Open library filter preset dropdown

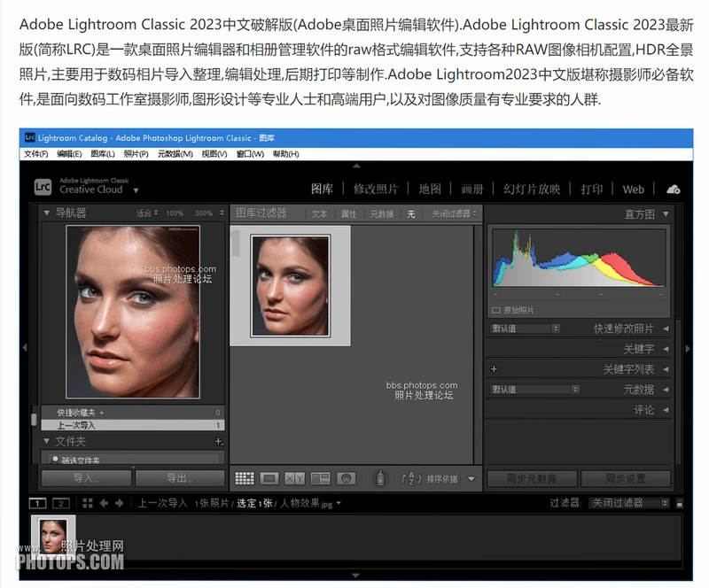click(x=454, y=213)
